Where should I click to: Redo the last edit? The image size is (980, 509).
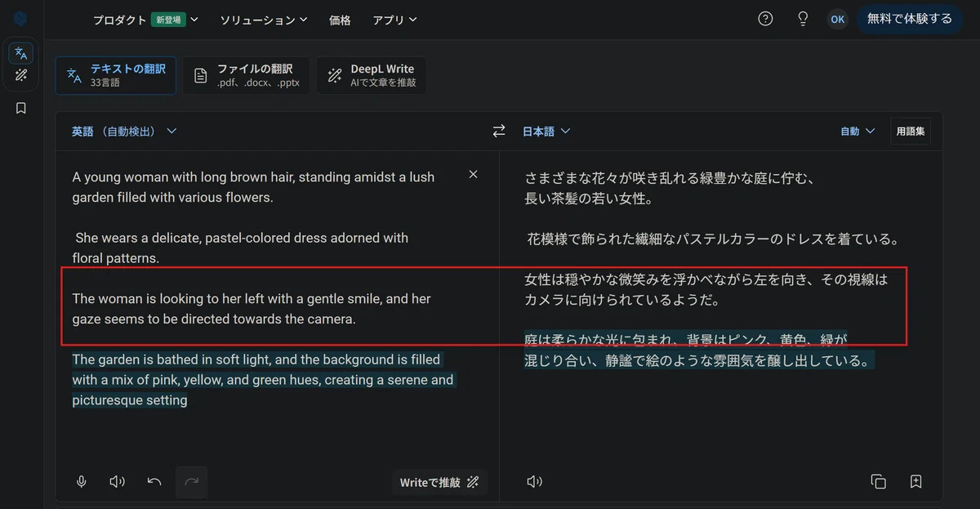click(x=191, y=482)
